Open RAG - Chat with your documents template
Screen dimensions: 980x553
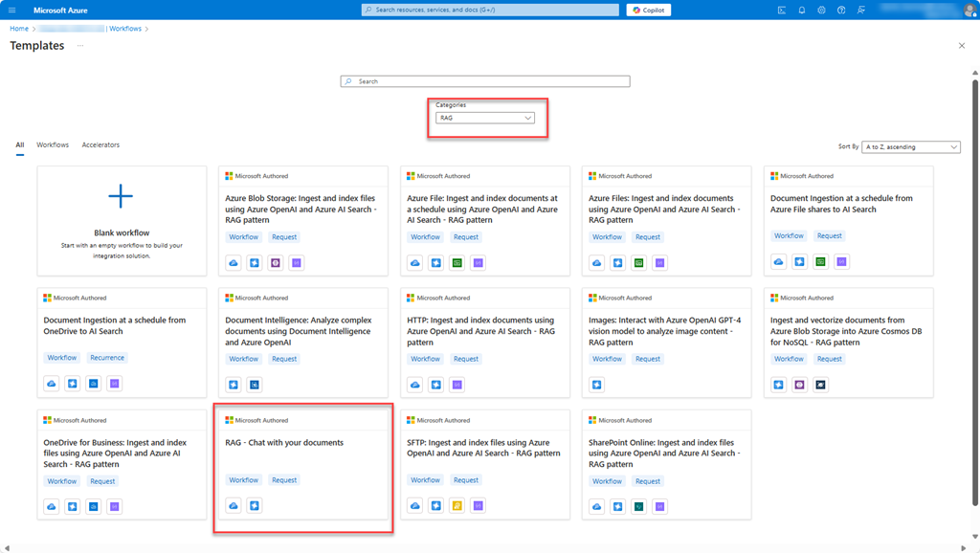tap(284, 443)
